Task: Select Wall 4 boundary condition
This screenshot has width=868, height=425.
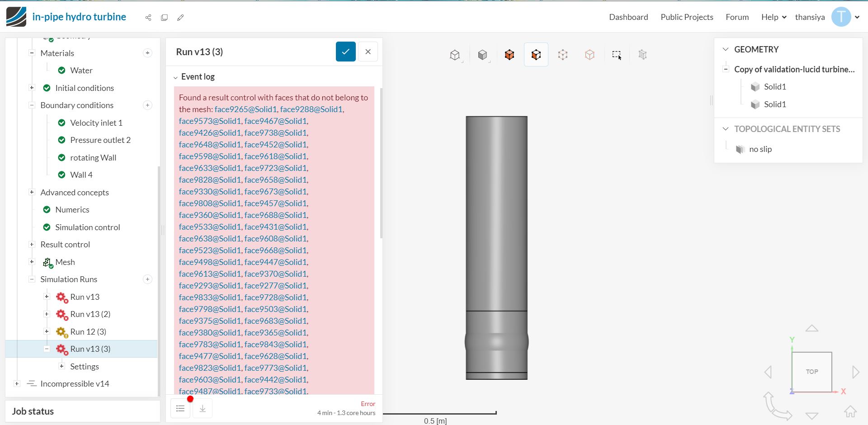Action: (x=81, y=175)
